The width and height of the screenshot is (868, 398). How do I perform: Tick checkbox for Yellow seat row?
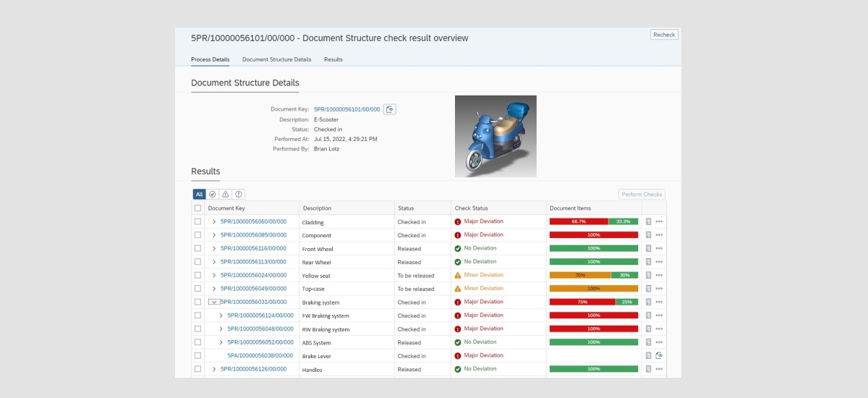click(198, 275)
